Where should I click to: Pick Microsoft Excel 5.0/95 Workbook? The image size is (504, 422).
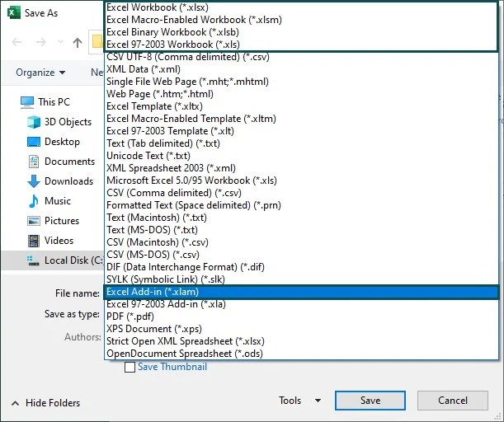pos(302,181)
